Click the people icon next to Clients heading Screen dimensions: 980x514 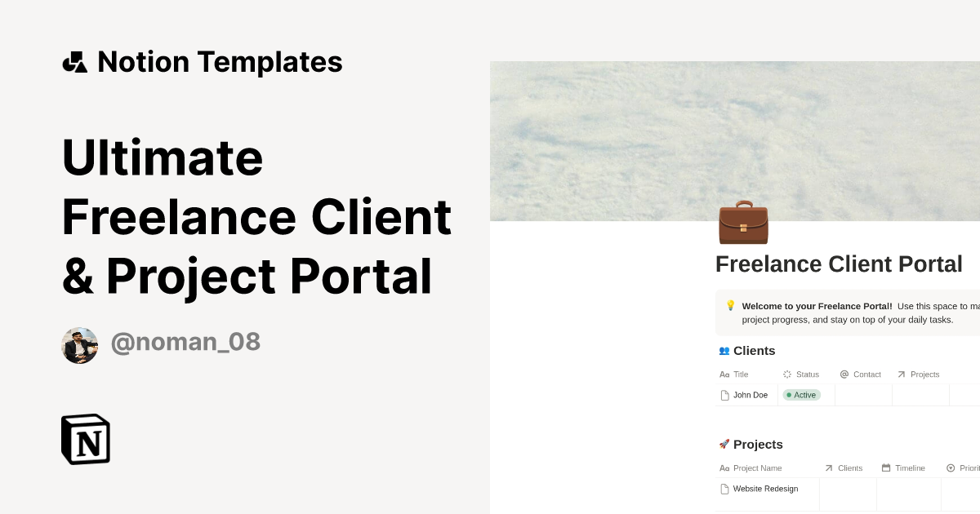(724, 350)
